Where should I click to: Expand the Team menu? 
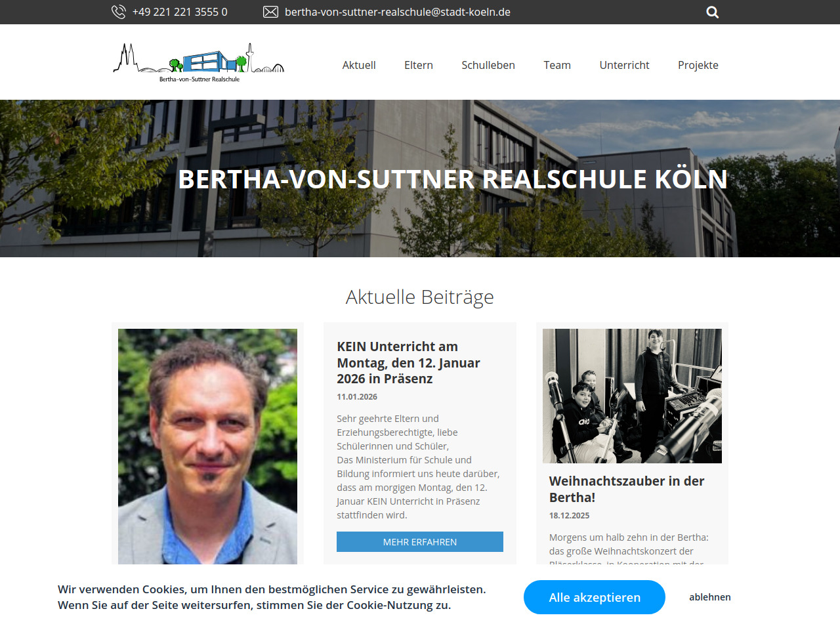[x=557, y=65]
